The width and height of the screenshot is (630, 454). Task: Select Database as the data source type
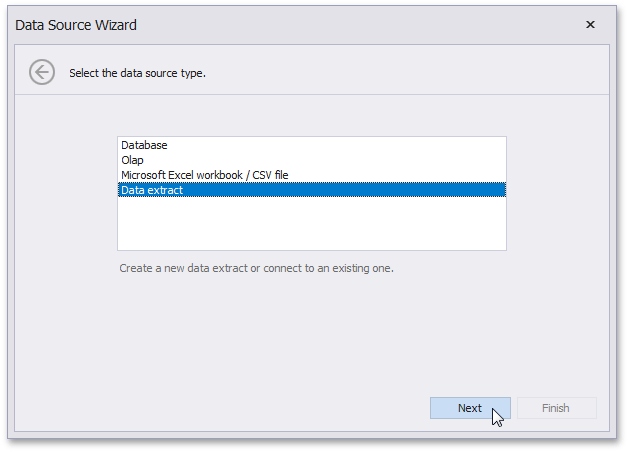[x=144, y=145]
